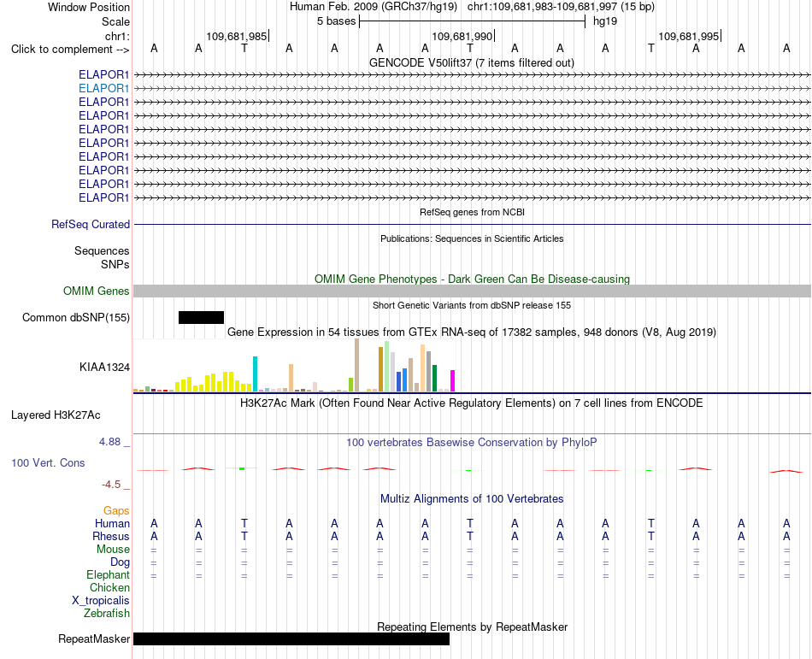Open the 'RefSeq genes from NCBI' title
This screenshot has width=812, height=659.
pyautogui.click(x=472, y=212)
